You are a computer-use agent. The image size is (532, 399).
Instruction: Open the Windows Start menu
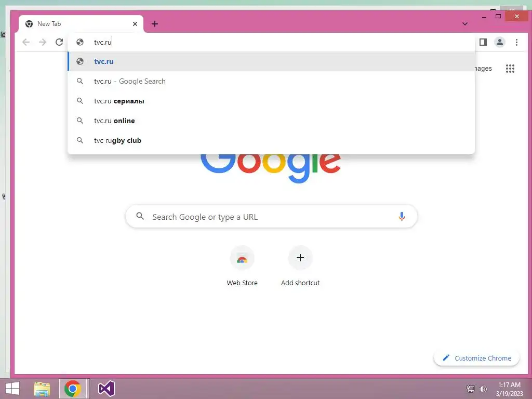click(x=12, y=389)
